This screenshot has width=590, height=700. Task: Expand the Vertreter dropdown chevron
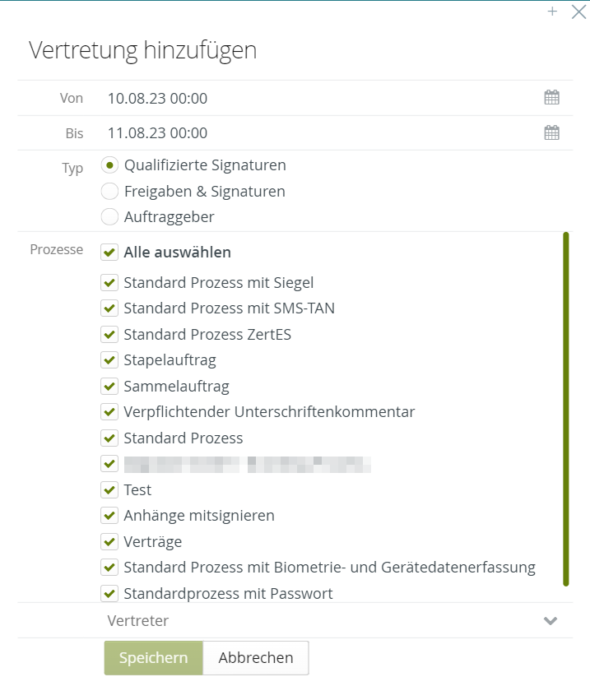pos(551,621)
